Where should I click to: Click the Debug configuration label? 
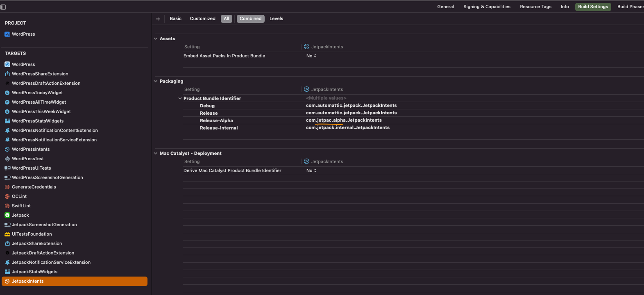207,106
